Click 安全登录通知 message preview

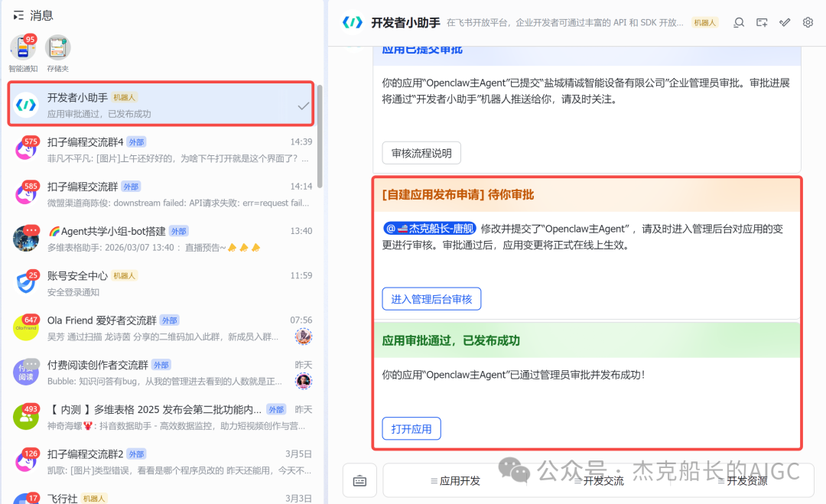pos(73,291)
